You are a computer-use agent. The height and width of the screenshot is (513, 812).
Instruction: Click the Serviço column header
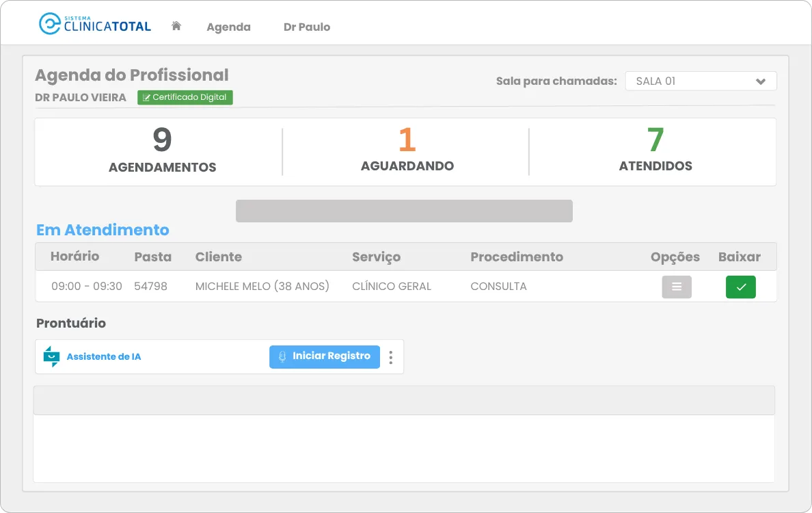pyautogui.click(x=377, y=257)
